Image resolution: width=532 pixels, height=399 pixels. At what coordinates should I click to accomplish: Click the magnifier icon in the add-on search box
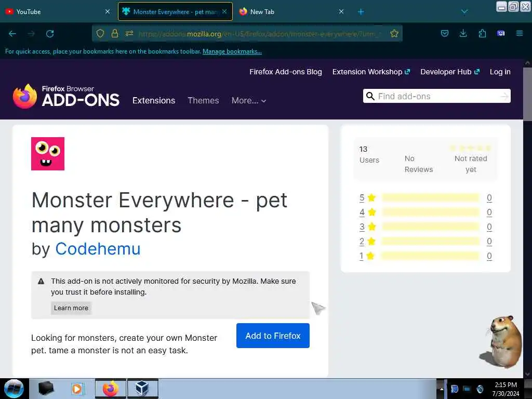[x=370, y=96]
